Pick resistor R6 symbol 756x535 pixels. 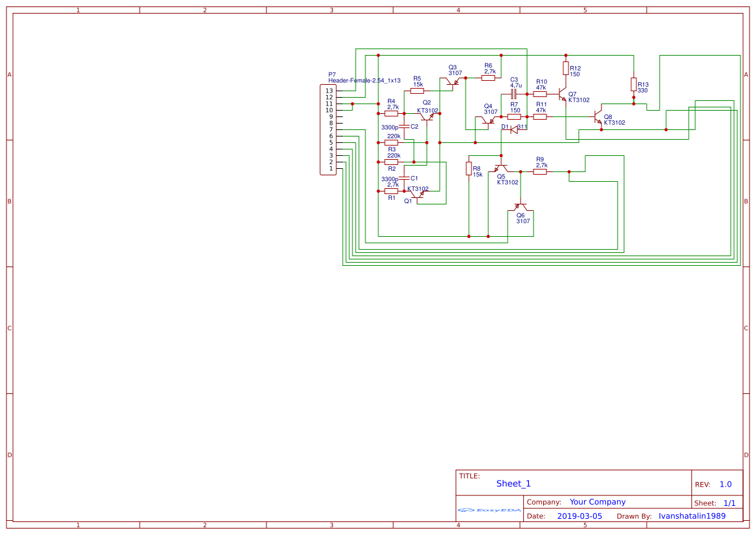[x=488, y=78]
